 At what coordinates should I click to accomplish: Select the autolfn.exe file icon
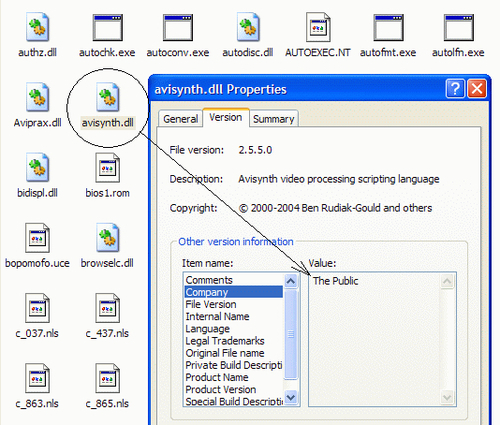[x=459, y=27]
